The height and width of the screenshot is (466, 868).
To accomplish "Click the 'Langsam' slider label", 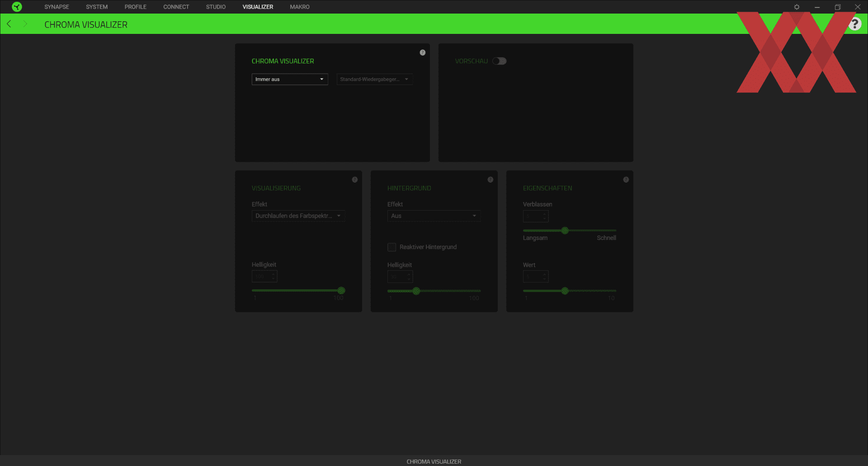I will (x=535, y=238).
